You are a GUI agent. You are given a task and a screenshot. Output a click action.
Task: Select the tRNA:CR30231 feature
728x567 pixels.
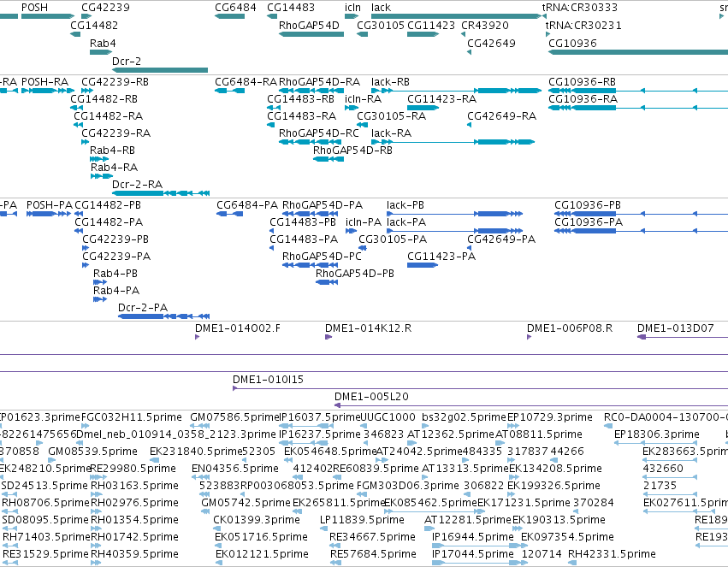coord(547,34)
